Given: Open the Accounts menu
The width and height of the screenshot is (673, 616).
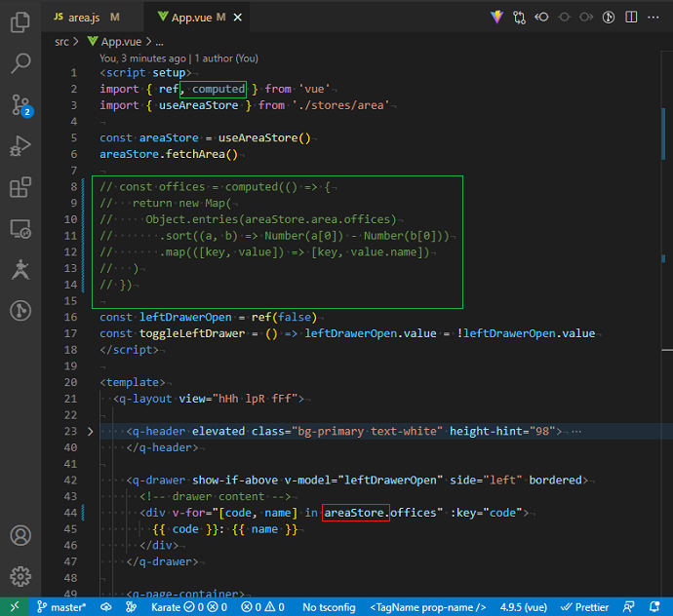Looking at the screenshot, I should tap(20, 535).
